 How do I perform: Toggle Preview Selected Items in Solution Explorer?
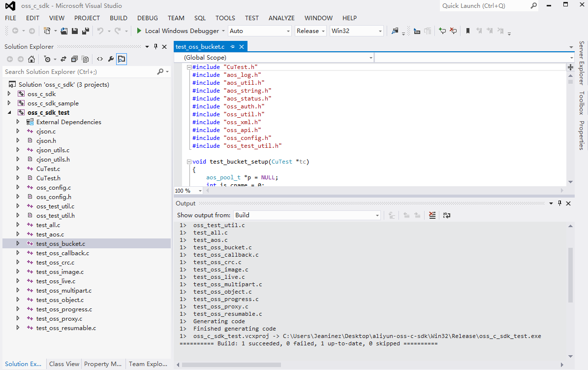pyautogui.click(x=121, y=59)
